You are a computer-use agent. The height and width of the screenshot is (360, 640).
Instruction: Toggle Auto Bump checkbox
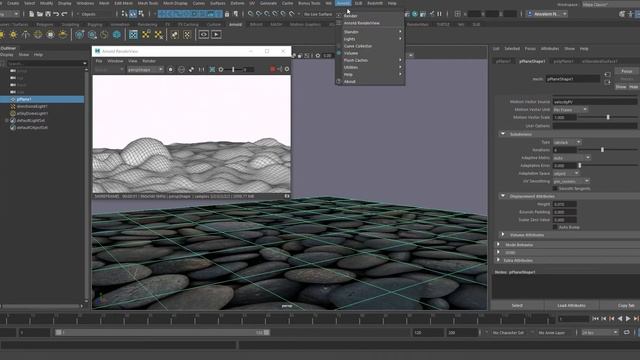[555, 227]
